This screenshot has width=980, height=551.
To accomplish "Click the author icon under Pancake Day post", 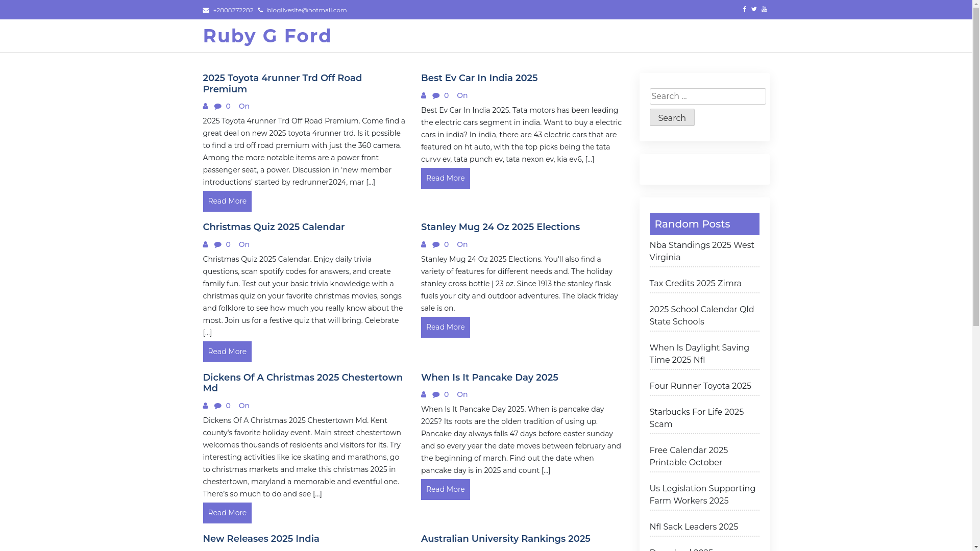I will pyautogui.click(x=424, y=395).
